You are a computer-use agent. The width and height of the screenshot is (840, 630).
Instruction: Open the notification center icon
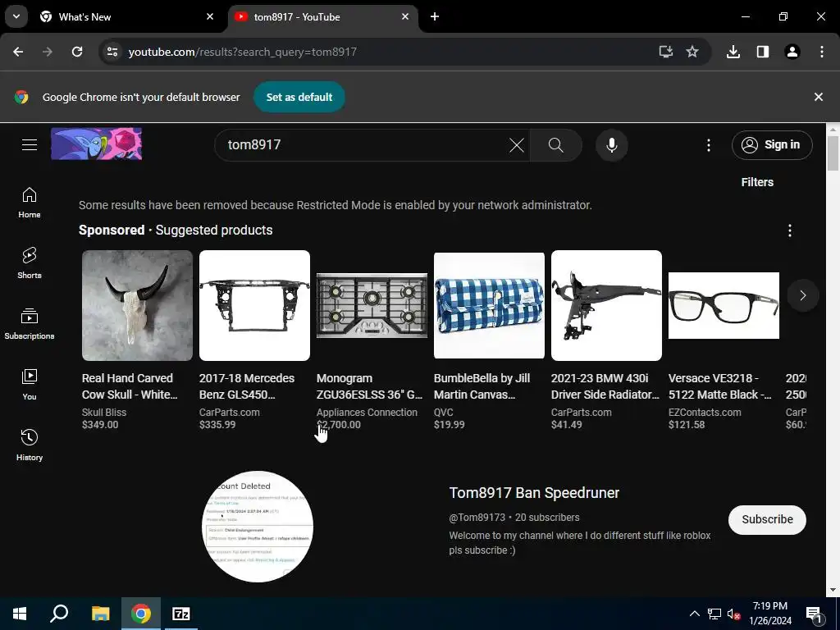click(x=813, y=614)
